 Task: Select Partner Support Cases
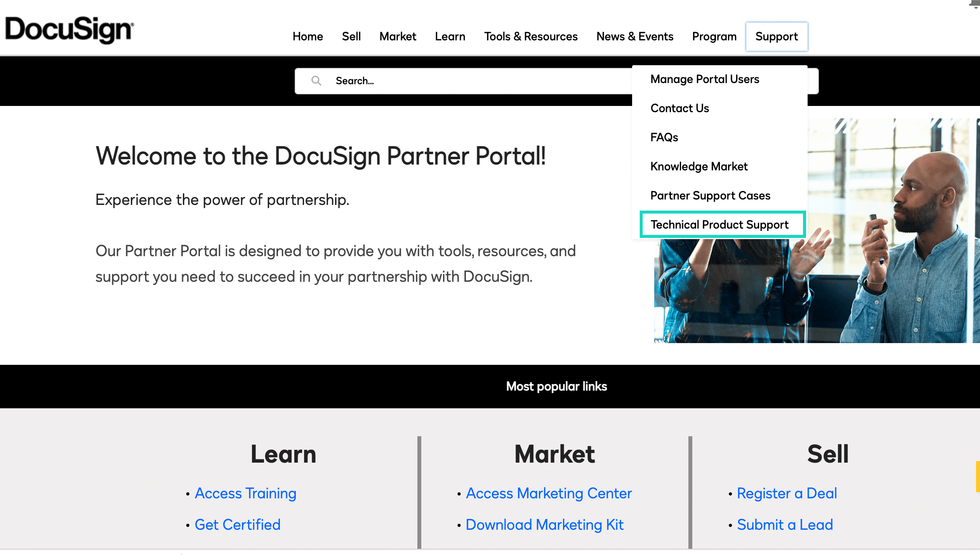710,196
